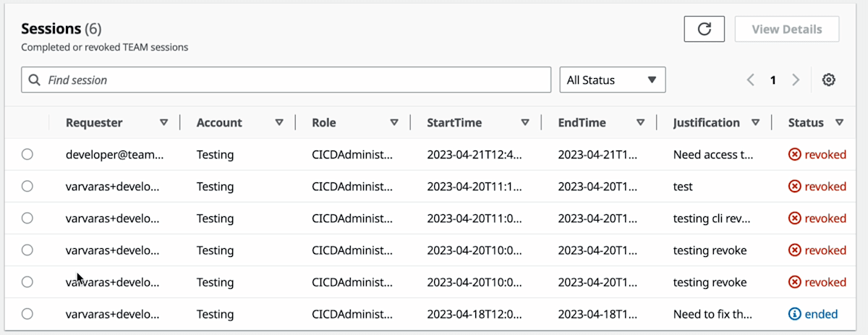
Task: Click justification 'test' cell
Action: pyautogui.click(x=683, y=186)
